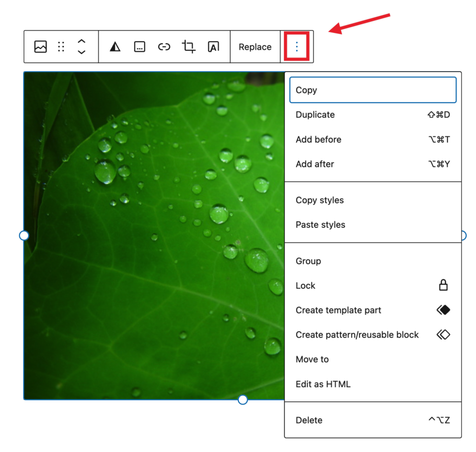The width and height of the screenshot is (476, 452).
Task: Apply a duotone filter
Action: pos(115,47)
